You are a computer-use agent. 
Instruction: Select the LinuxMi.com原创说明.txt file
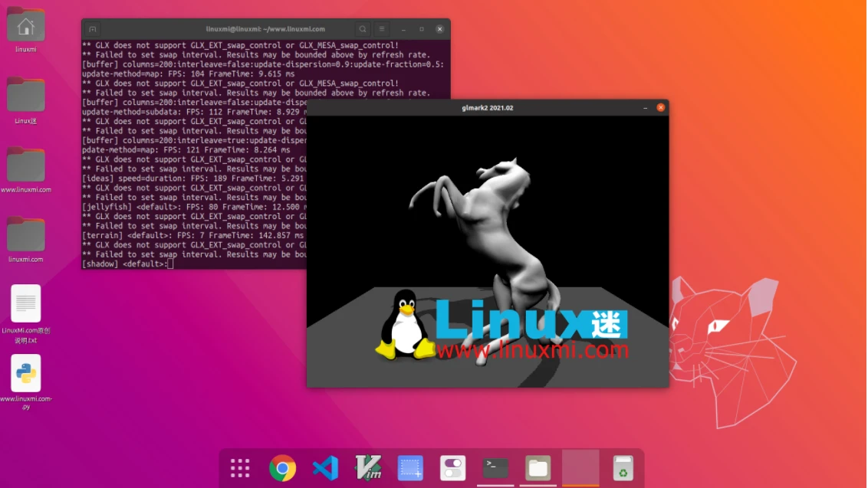click(25, 314)
